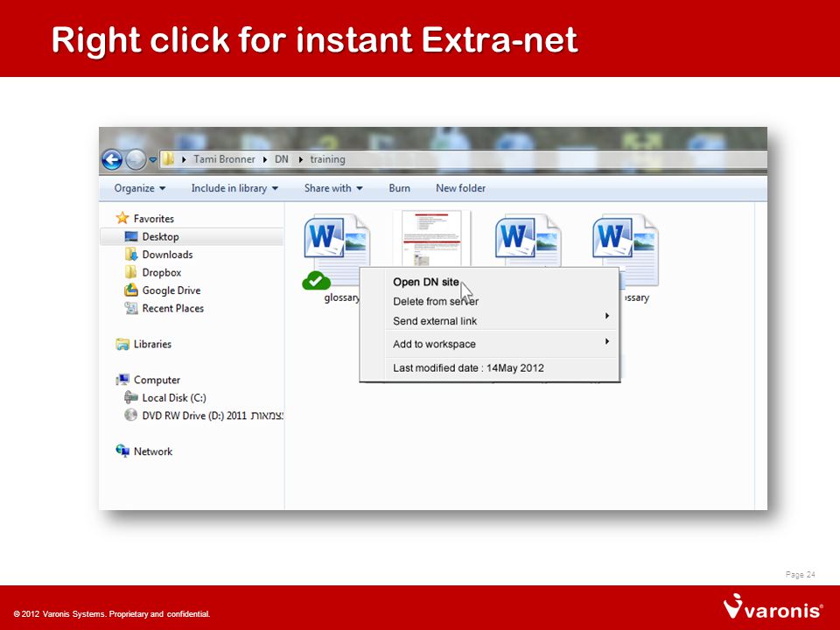Screen dimensions: 840x630
Task: Expand arrow before Tami Bronner breadcrumb
Action: coord(184,159)
